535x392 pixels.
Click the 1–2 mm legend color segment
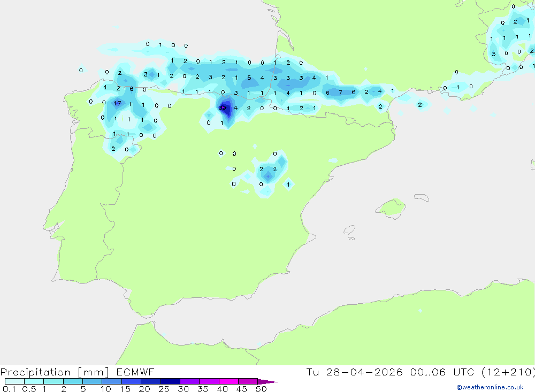[x=53, y=381]
